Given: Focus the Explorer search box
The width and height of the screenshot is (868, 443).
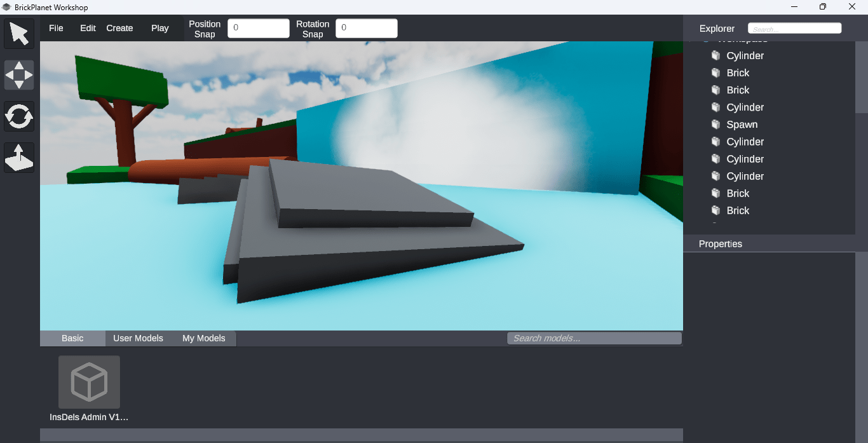Looking at the screenshot, I should pos(794,29).
